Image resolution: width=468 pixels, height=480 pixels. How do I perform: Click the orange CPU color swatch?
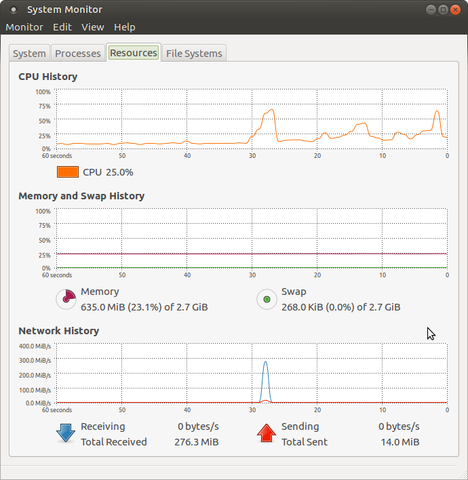[68, 172]
